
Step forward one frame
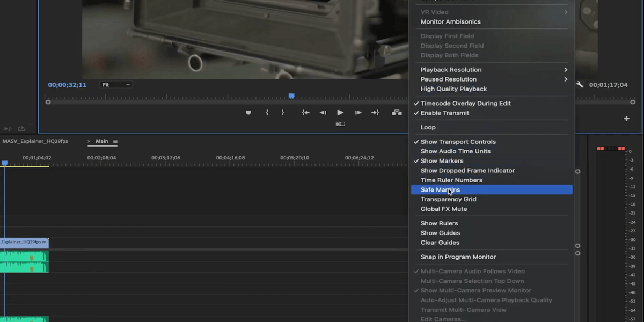point(358,113)
